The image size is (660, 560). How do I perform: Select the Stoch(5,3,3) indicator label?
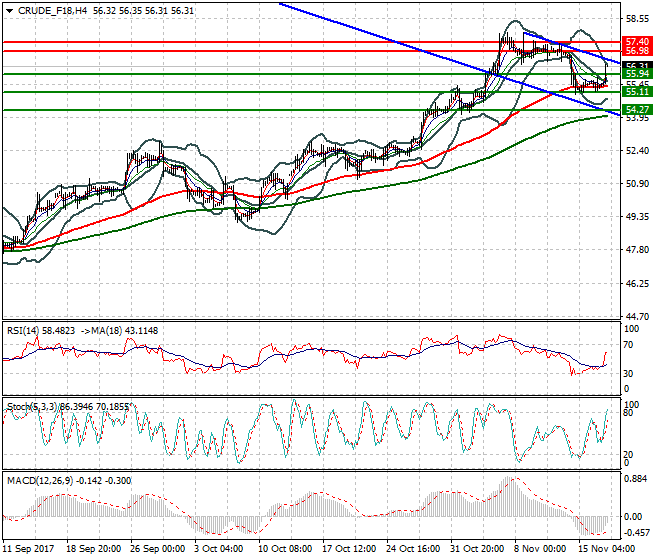click(33, 407)
